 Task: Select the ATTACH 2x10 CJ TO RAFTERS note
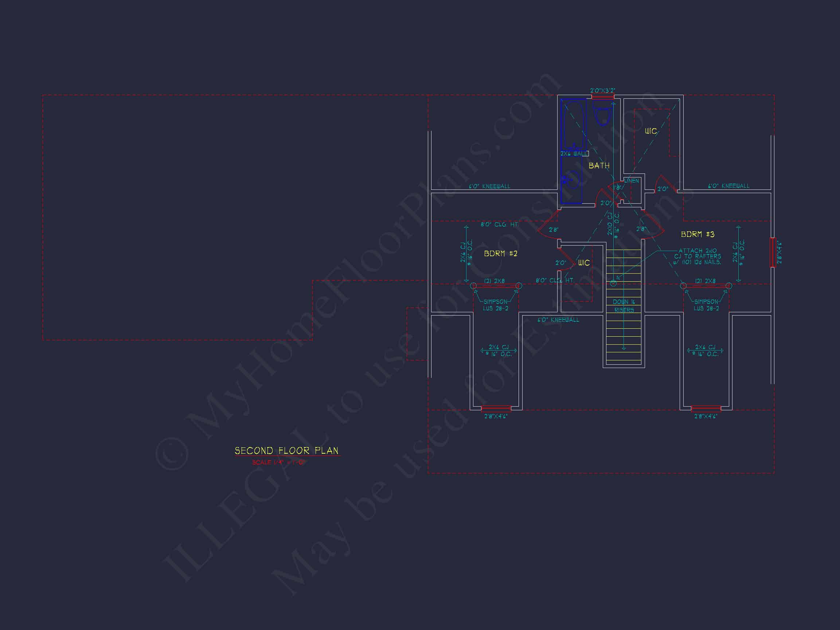697,256
